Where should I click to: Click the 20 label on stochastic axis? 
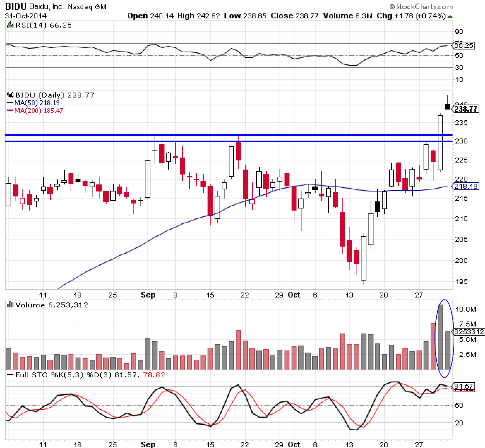(459, 423)
